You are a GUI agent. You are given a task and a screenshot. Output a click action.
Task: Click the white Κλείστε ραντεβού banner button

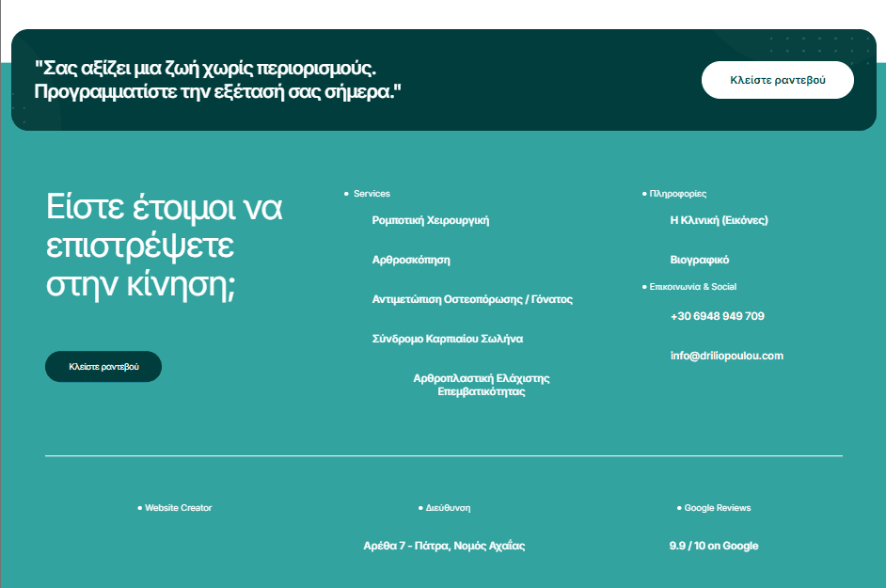pyautogui.click(x=778, y=80)
